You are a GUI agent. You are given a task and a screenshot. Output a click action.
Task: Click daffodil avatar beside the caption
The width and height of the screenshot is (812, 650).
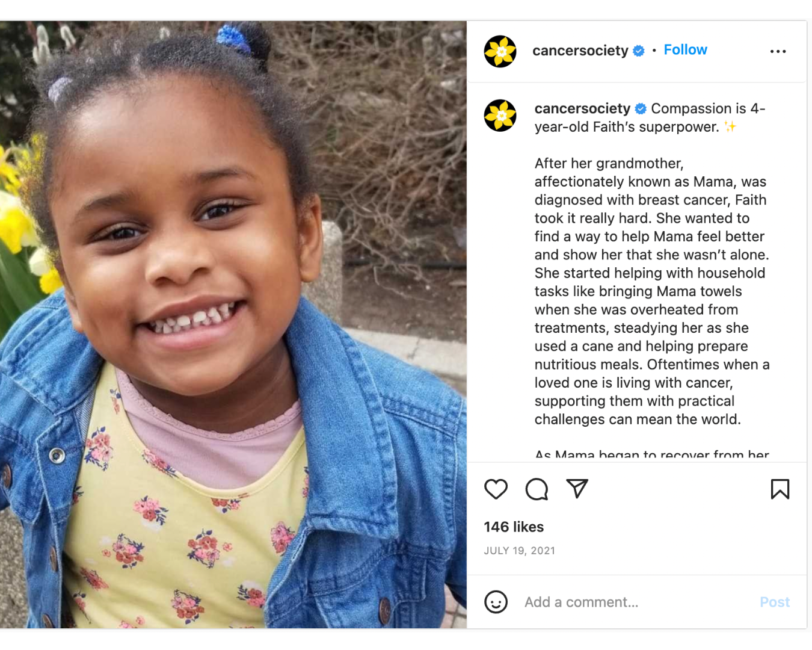coord(500,116)
